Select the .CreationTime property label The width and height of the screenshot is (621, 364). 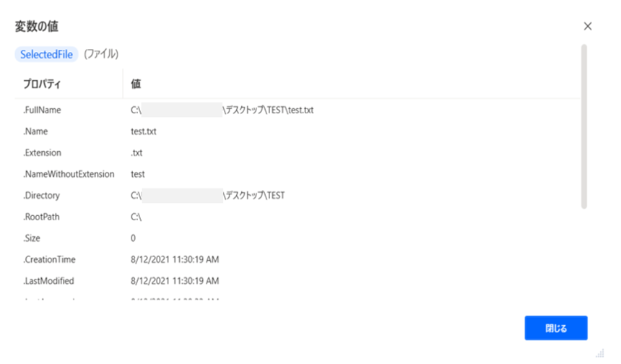49,260
